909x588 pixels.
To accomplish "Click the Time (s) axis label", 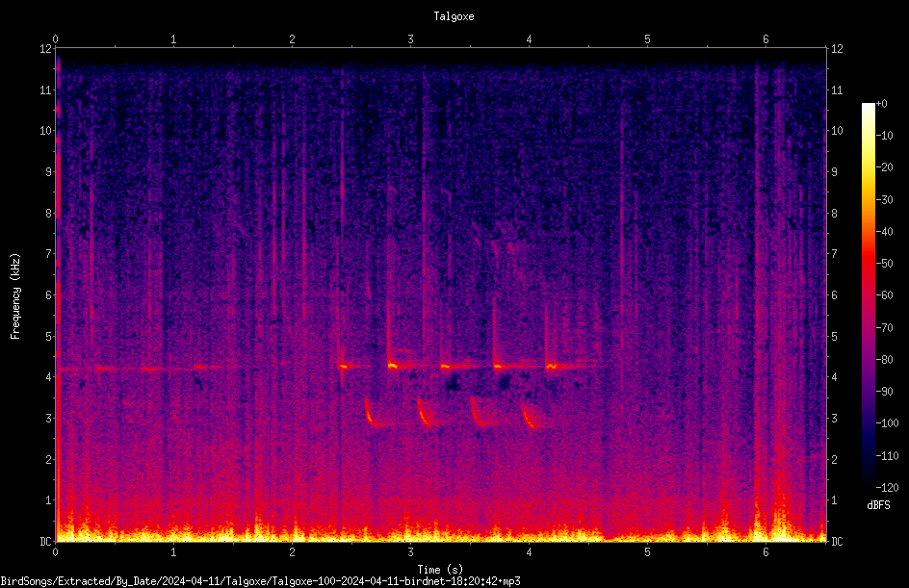I will click(x=440, y=570).
